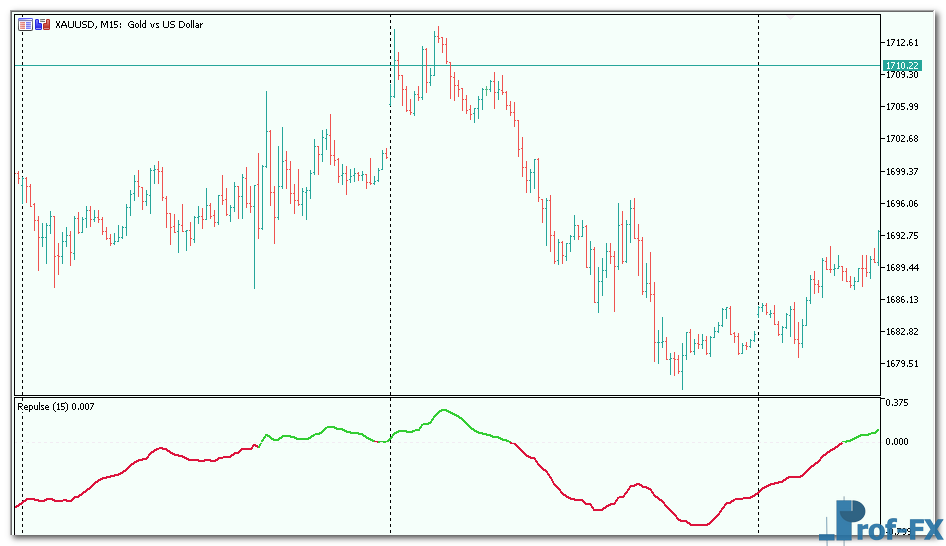946x546 pixels.
Task: Click the 1712.61 price scale label
Action: tap(901, 43)
